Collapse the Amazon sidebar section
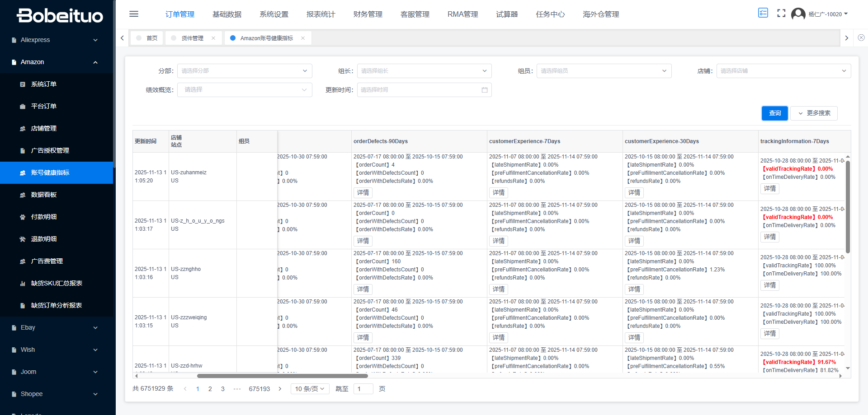The width and height of the screenshot is (868, 415). tap(57, 62)
